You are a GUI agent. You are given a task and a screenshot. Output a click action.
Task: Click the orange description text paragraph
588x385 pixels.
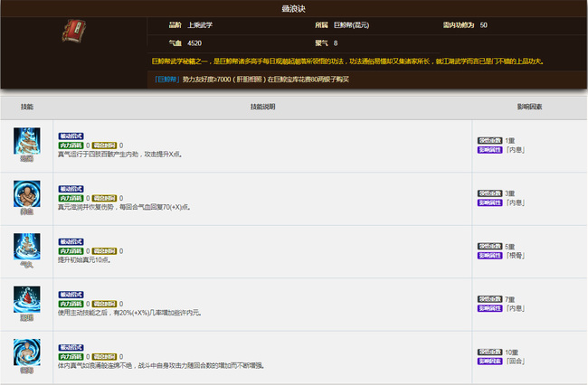(353, 61)
